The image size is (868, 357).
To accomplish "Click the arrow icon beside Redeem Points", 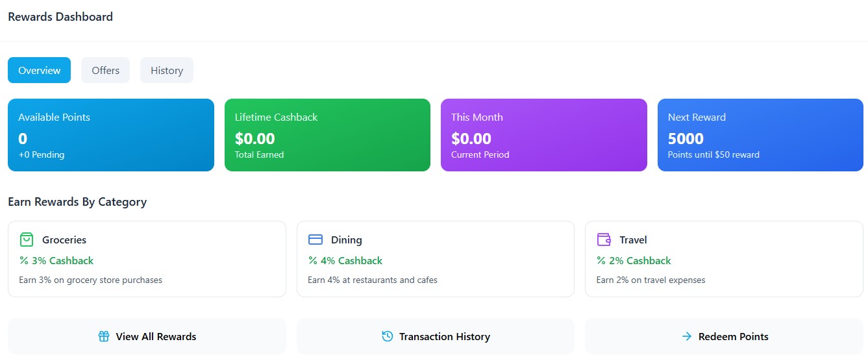I will (687, 336).
